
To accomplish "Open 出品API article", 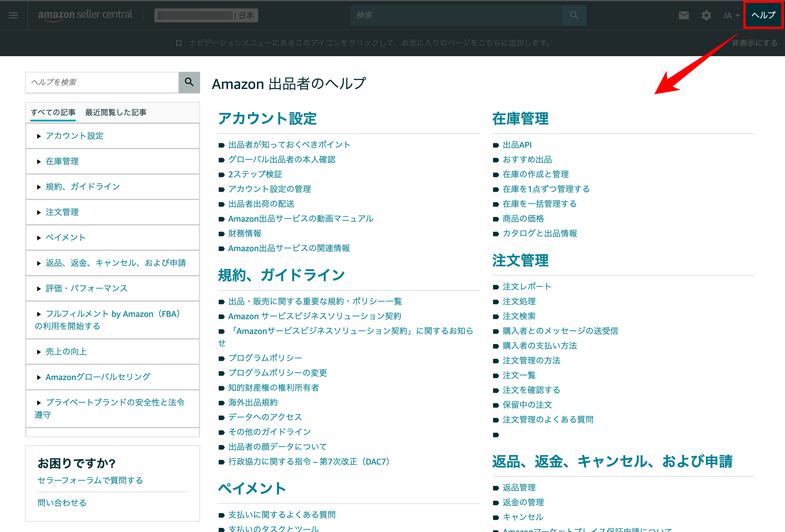I will coord(517,145).
